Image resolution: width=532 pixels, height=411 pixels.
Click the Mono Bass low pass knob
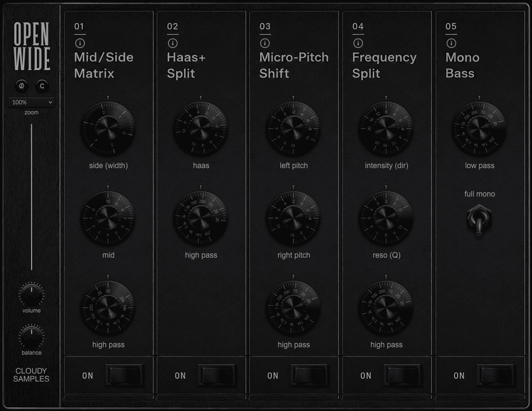479,129
